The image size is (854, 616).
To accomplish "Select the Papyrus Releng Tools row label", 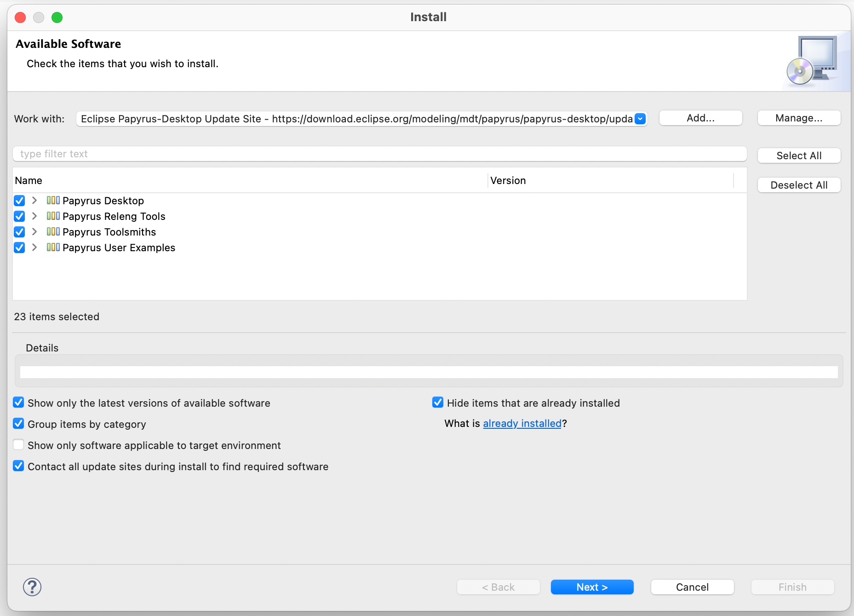I will (114, 216).
